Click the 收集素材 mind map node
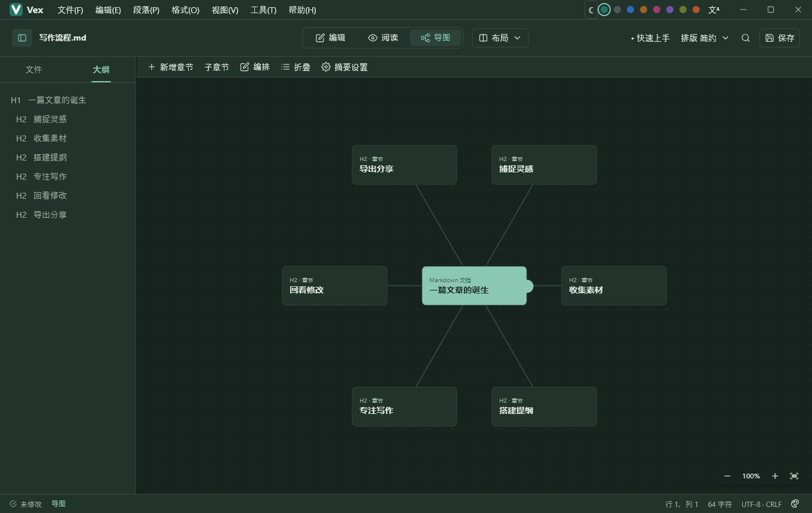 click(x=614, y=286)
